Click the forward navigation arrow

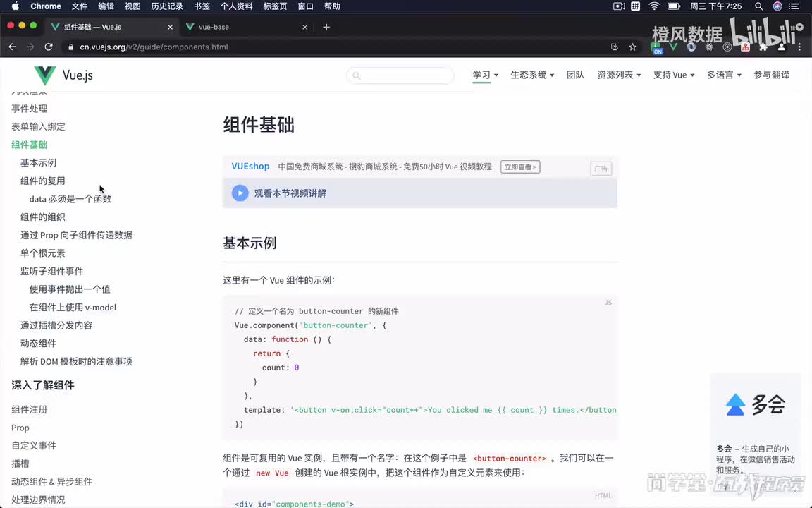(30, 47)
